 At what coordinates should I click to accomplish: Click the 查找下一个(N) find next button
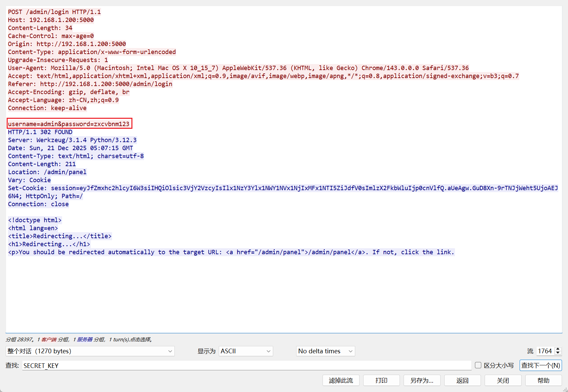pos(540,365)
